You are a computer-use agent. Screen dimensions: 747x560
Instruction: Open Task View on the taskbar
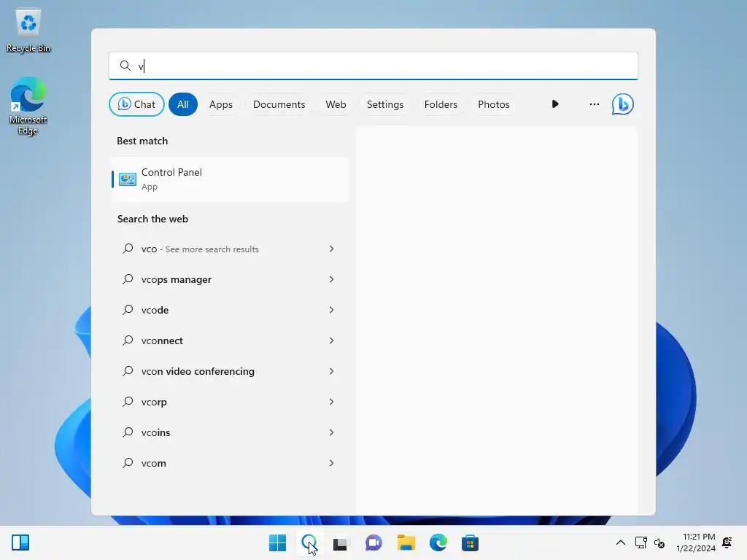(340, 542)
